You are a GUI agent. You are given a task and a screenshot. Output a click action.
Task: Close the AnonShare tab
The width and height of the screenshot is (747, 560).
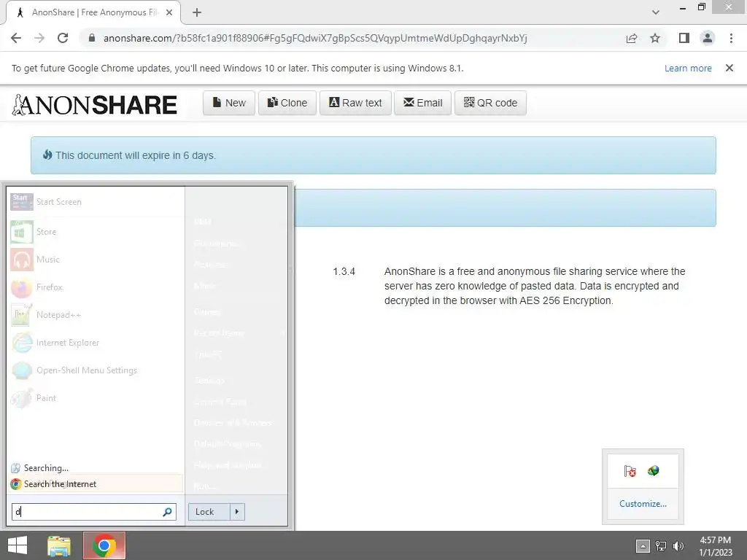[169, 12]
